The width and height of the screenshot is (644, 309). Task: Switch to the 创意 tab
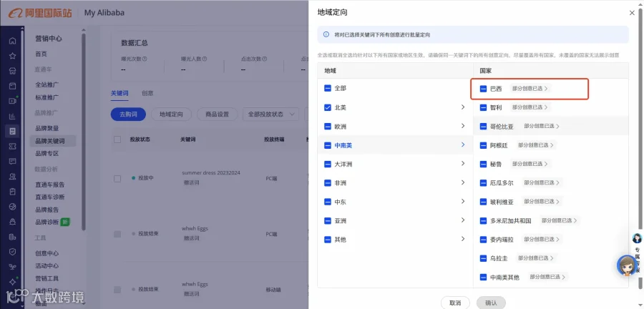147,93
